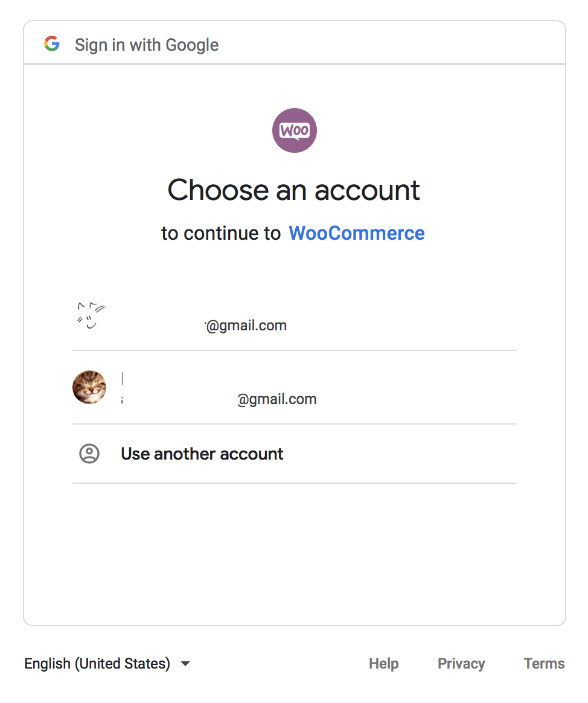Click the doodled cat avatar of the first account
This screenshot has height=703, width=588.
89,314
